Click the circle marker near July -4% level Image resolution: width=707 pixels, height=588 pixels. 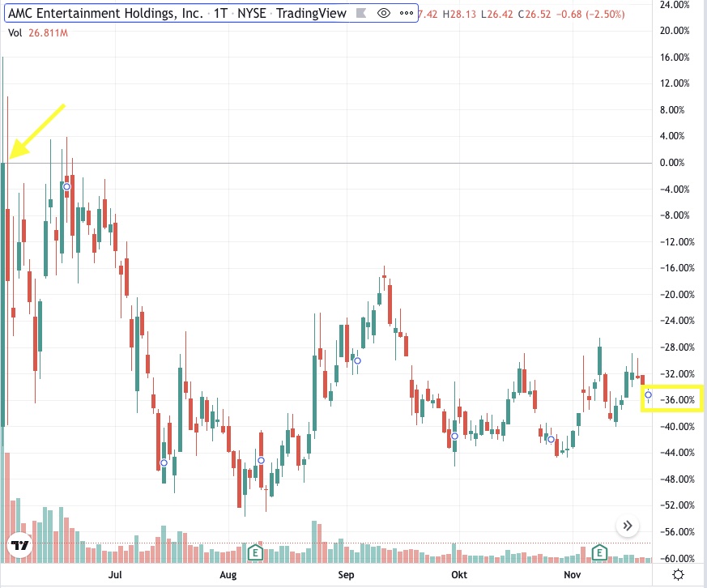(66, 186)
